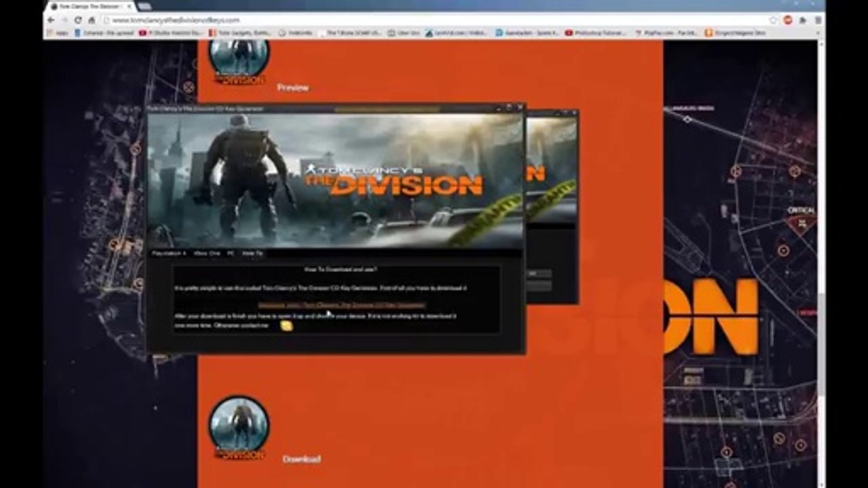Open the Photoshop Tutorial bookmark
Image resolution: width=868 pixels, height=488 pixels.
tap(595, 33)
